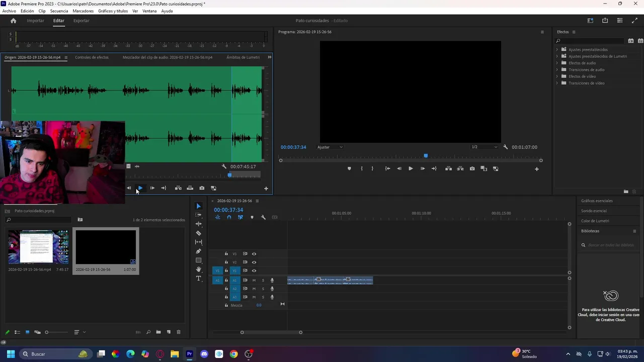Viewport: 644px width, 362px height.
Task: Solo audio track A2
Action: [263, 289]
